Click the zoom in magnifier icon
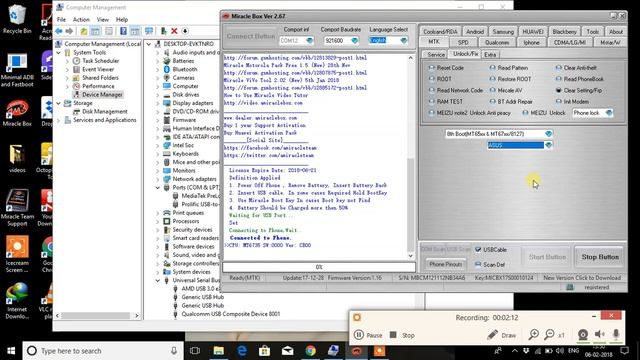The image size is (640, 360). [x=533, y=335]
